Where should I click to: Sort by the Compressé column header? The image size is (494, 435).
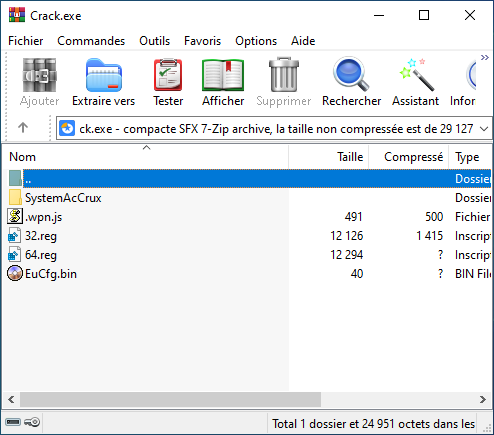[409, 157]
